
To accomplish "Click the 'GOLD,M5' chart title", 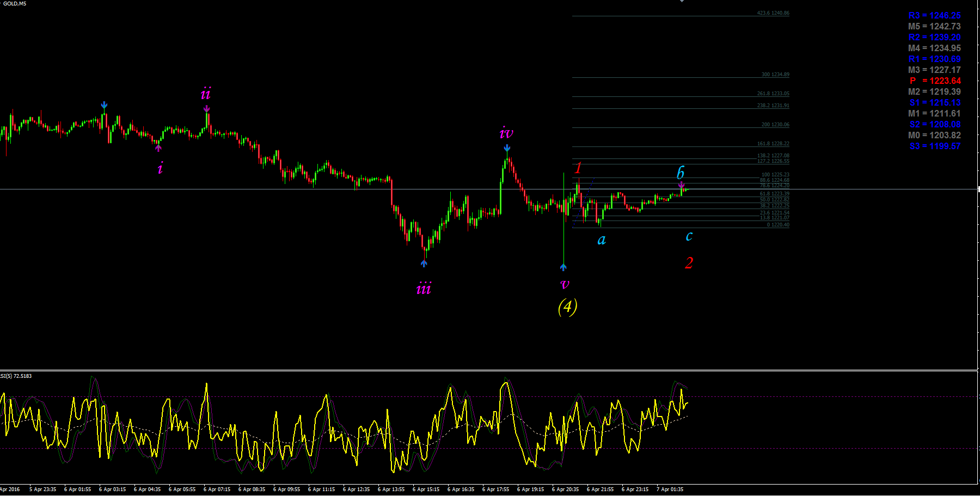I will point(14,3).
